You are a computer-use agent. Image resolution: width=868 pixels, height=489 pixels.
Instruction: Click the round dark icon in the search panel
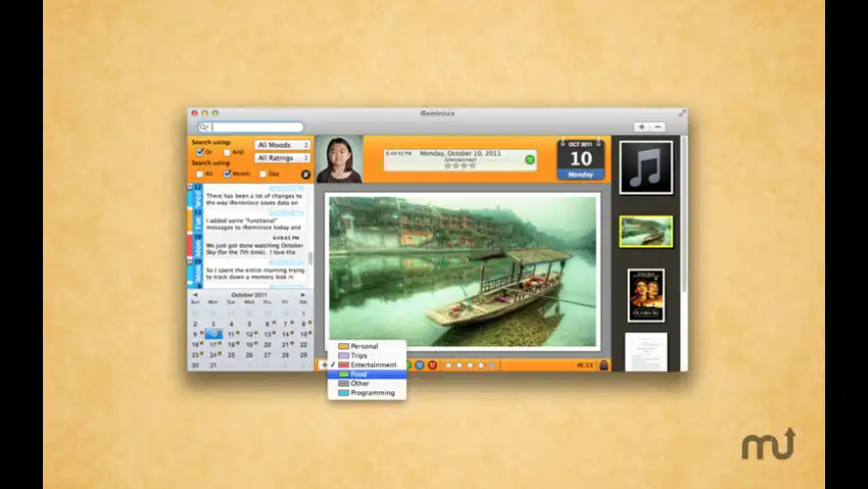click(x=305, y=175)
